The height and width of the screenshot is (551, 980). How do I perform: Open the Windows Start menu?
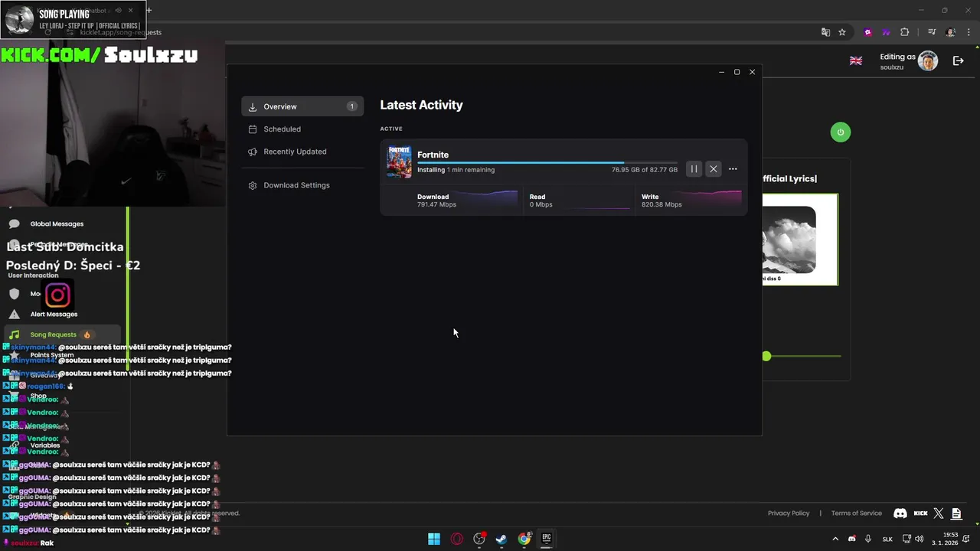click(434, 539)
